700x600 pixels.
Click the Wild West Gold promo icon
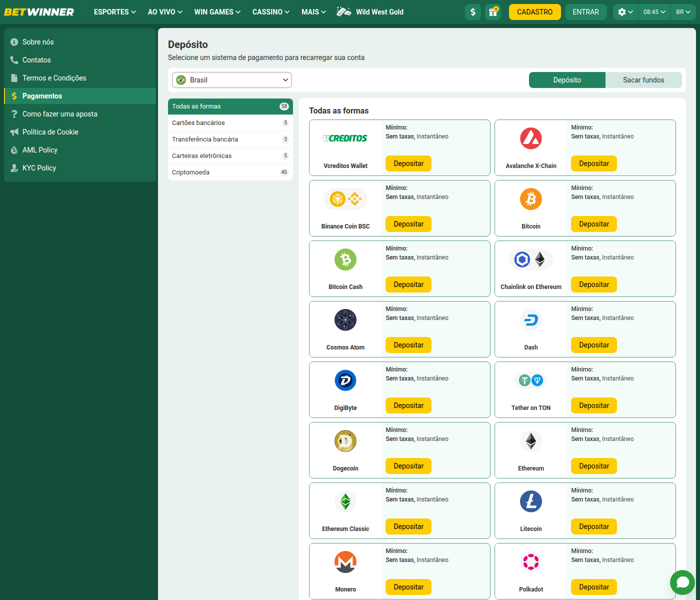point(344,11)
